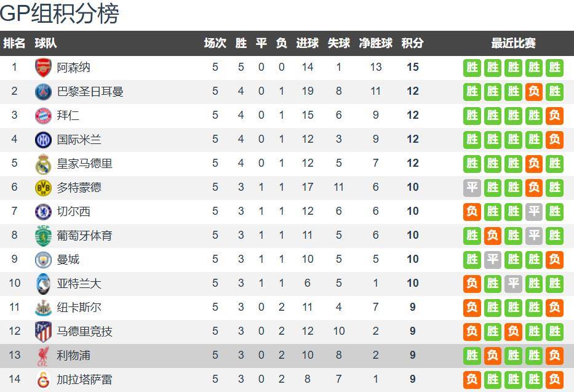Click the orange 负 badge in 巴黎圣日耳曼 row
Viewport: 574px width, 392px height.
pos(534,91)
